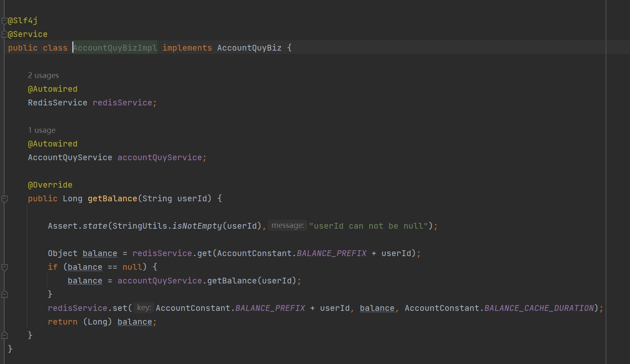Click the 'class' keyword

(x=55, y=48)
